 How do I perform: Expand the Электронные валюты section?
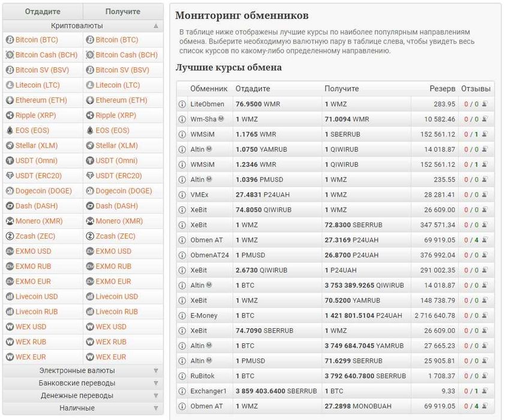point(156,371)
